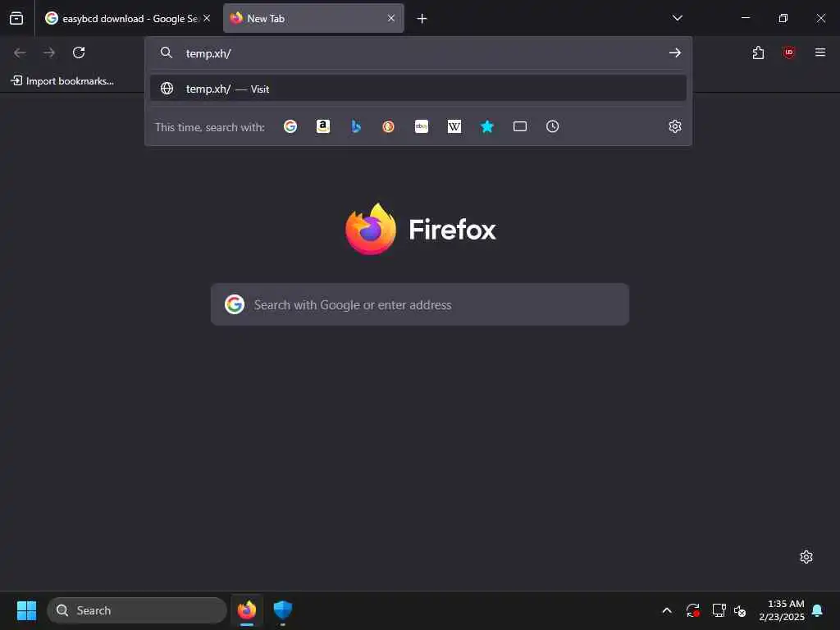Show hidden system tray icons
The image size is (840, 630).
click(667, 610)
